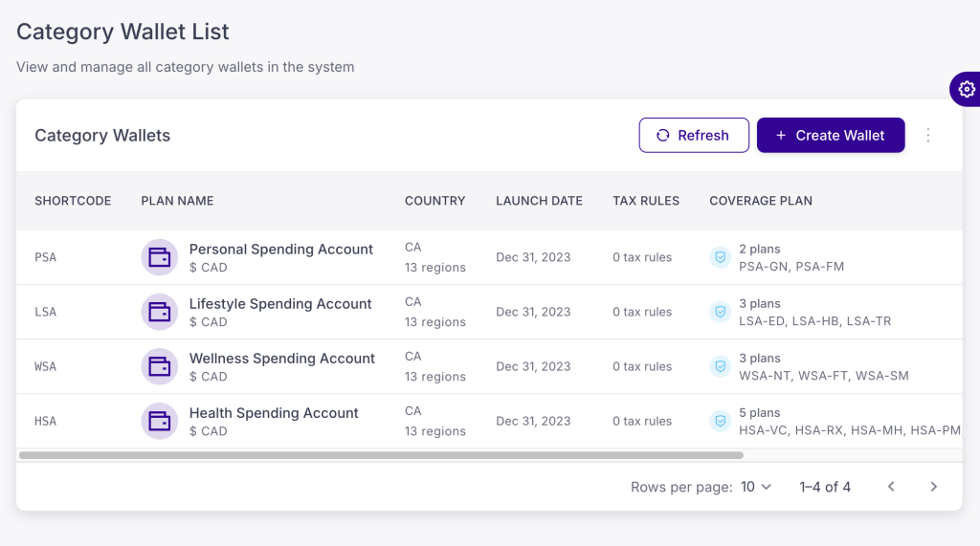Click the shield icon for LSA coverage plans

(x=720, y=312)
